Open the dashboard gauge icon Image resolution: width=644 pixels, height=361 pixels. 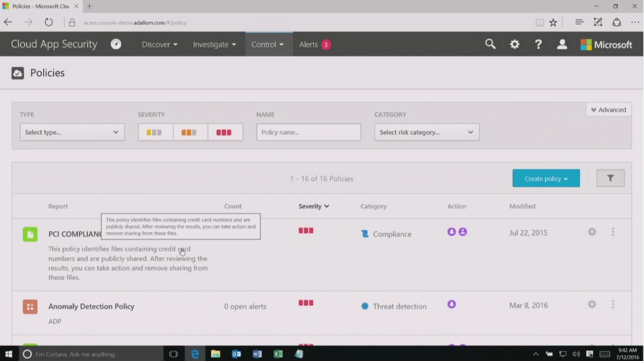coord(116,44)
